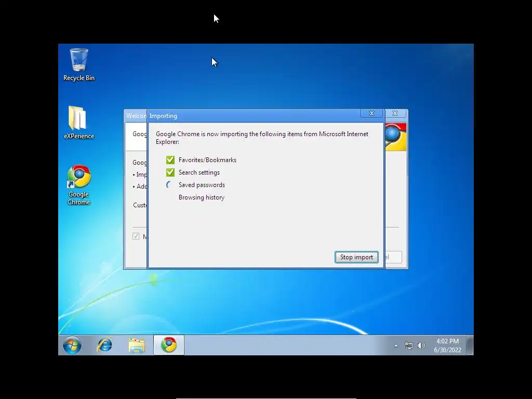Stop the import in progress

point(356,257)
